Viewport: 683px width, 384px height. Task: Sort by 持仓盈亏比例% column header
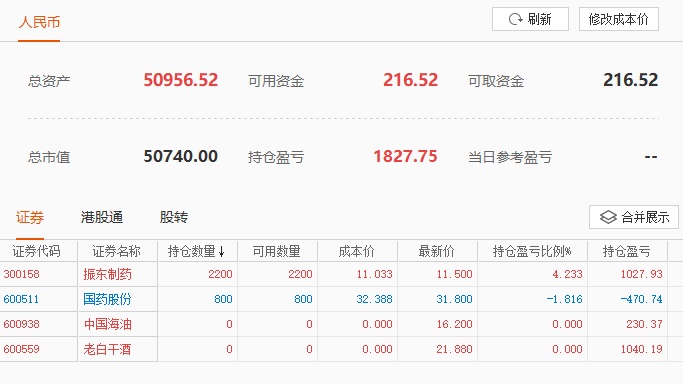(x=532, y=251)
